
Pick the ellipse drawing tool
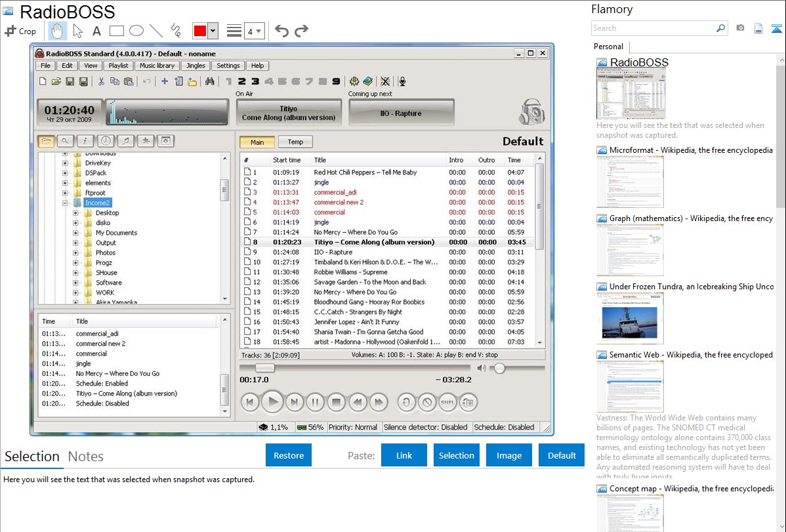136,31
